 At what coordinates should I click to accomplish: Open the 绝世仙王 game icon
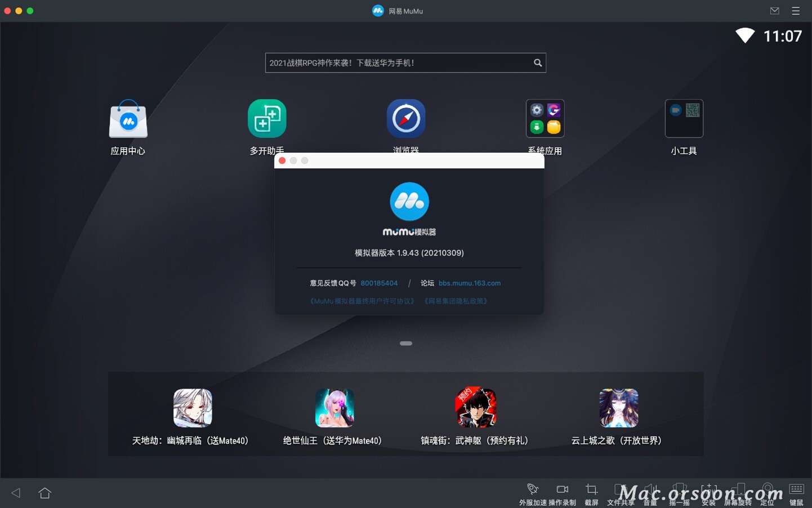tap(334, 408)
